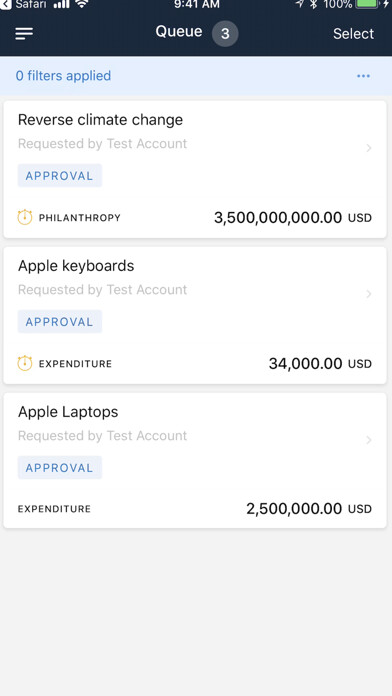The width and height of the screenshot is (392, 696).
Task: Expand the Apple Laptops request chevron
Action: 368,440
